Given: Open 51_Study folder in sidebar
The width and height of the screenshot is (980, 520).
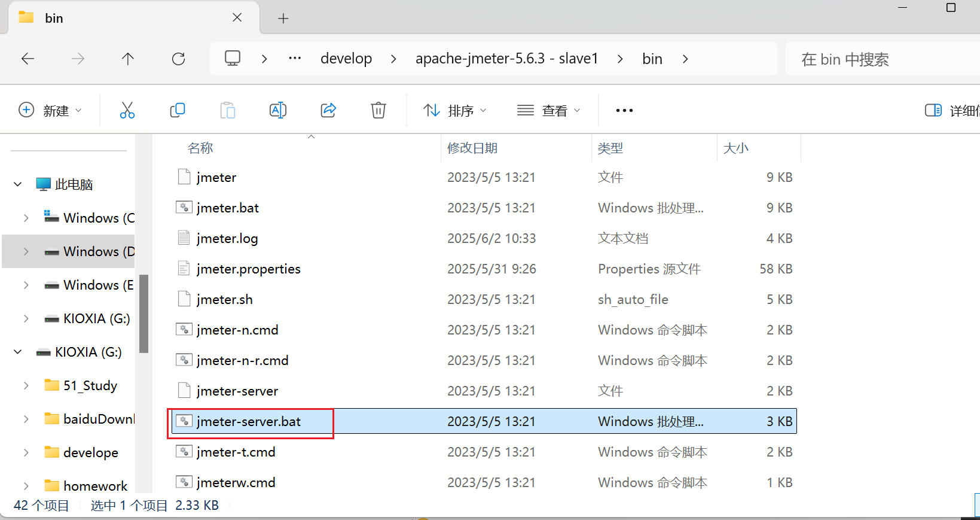Looking at the screenshot, I should tap(81, 385).
